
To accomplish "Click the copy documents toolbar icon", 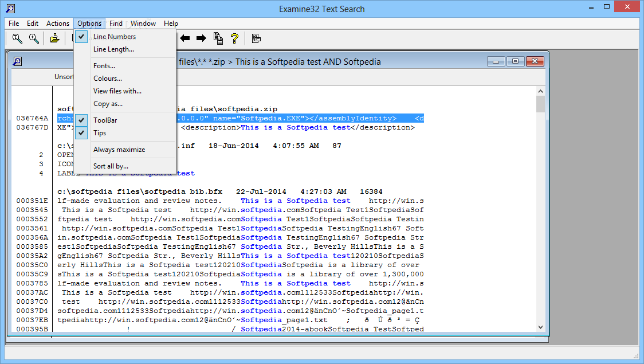I will (x=218, y=38).
